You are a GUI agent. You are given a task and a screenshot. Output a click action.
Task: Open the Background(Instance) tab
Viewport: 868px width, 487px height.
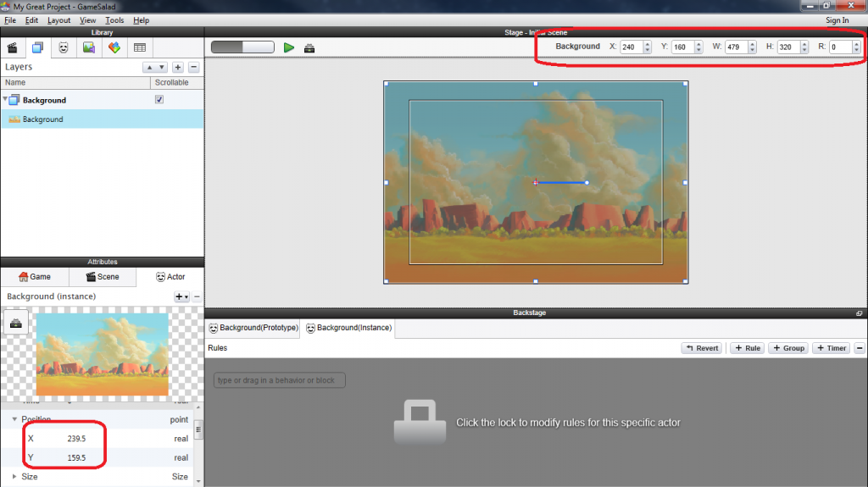(x=348, y=328)
